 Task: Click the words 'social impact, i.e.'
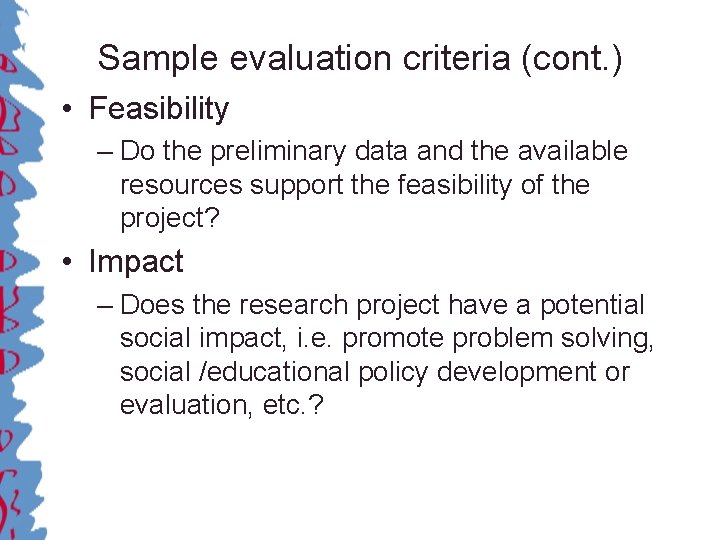click(x=226, y=339)
